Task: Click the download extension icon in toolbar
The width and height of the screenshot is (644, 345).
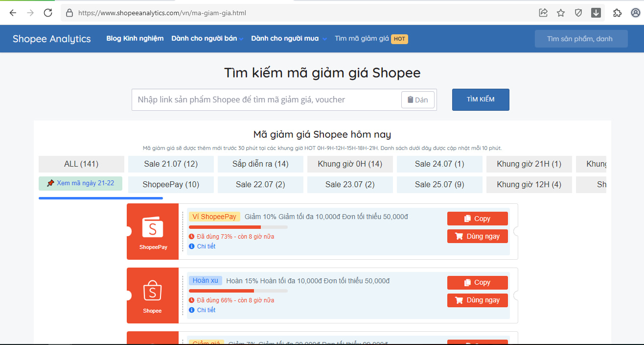Action: coord(596,13)
